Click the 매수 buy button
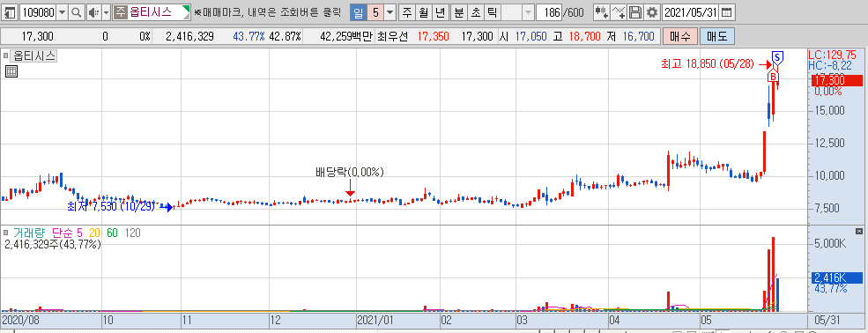868x333 pixels. 679,37
